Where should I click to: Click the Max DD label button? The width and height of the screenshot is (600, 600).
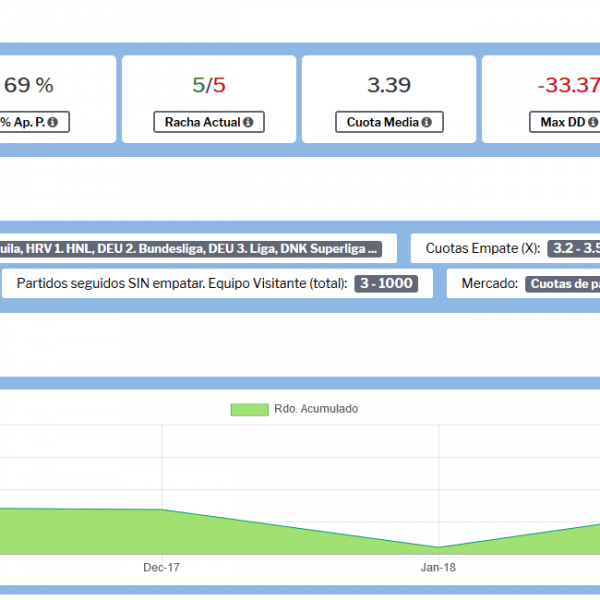click(565, 122)
